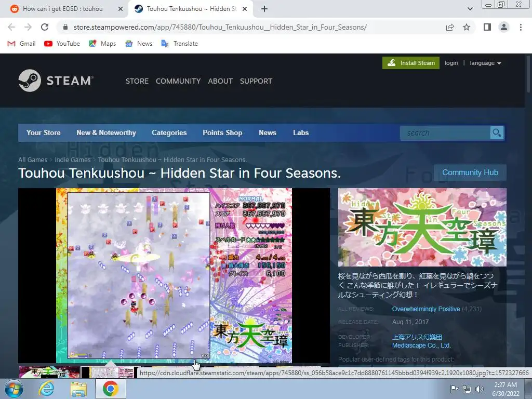Image resolution: width=532 pixels, height=399 pixels.
Task: Open the Overwhelmingly Positive reviews link
Action: (426, 309)
